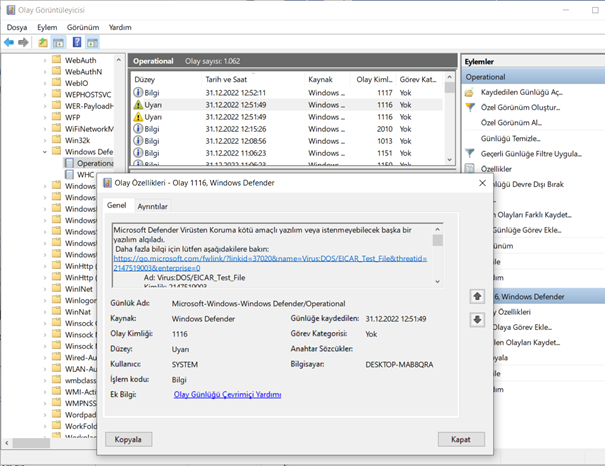Close the Olay Özellikleri dialog
605x466 pixels.
pos(482,183)
